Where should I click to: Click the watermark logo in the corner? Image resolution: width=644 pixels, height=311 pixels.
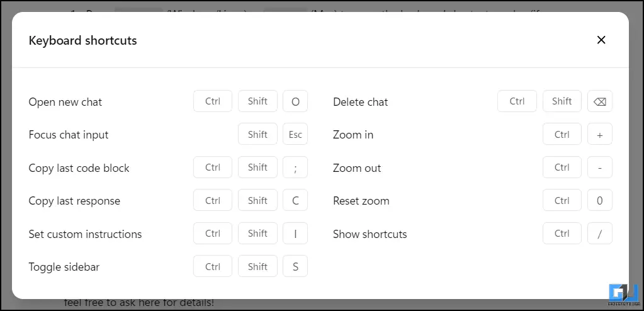[x=623, y=295]
